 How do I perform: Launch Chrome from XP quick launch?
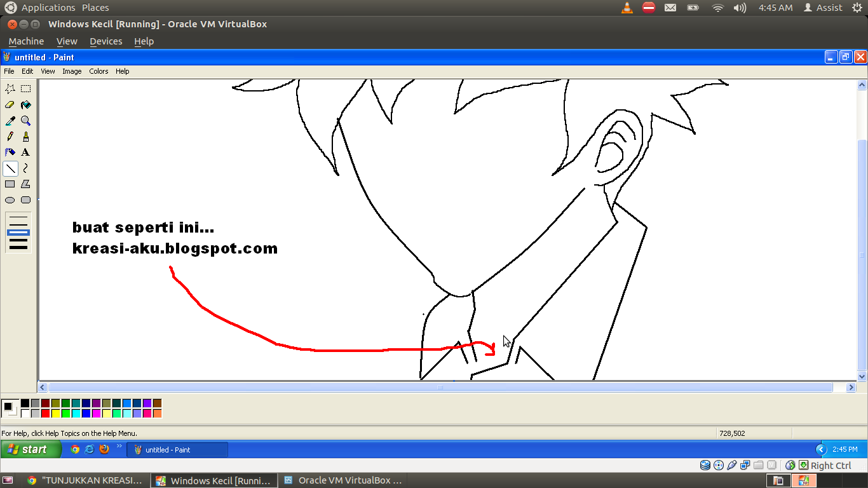pyautogui.click(x=75, y=449)
